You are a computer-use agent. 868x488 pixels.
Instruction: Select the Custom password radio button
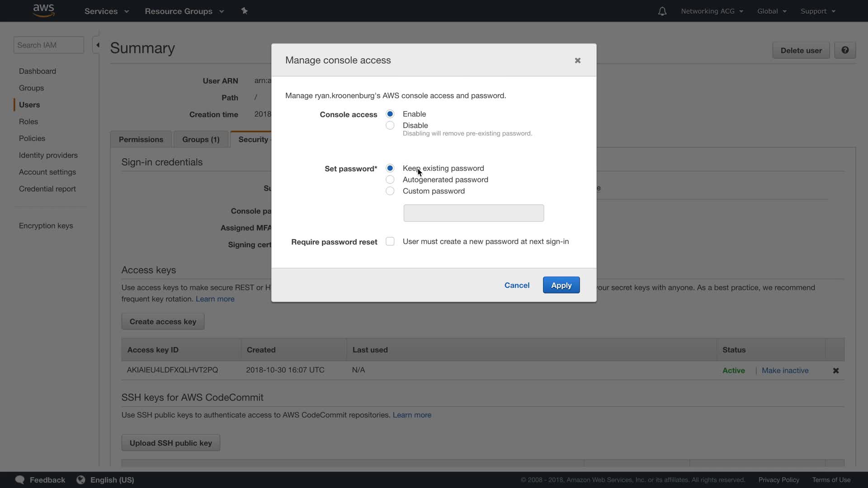pos(390,191)
